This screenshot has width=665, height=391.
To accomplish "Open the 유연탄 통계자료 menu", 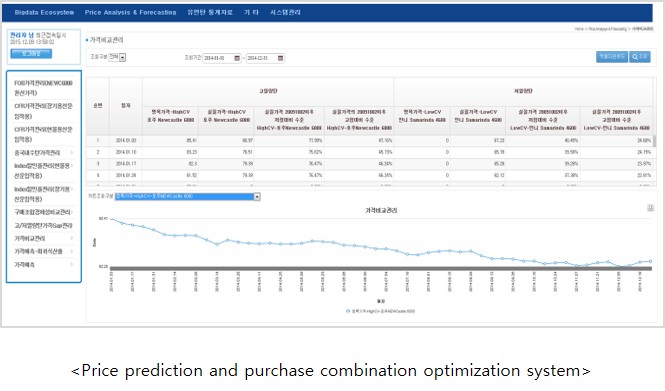I will [x=210, y=13].
